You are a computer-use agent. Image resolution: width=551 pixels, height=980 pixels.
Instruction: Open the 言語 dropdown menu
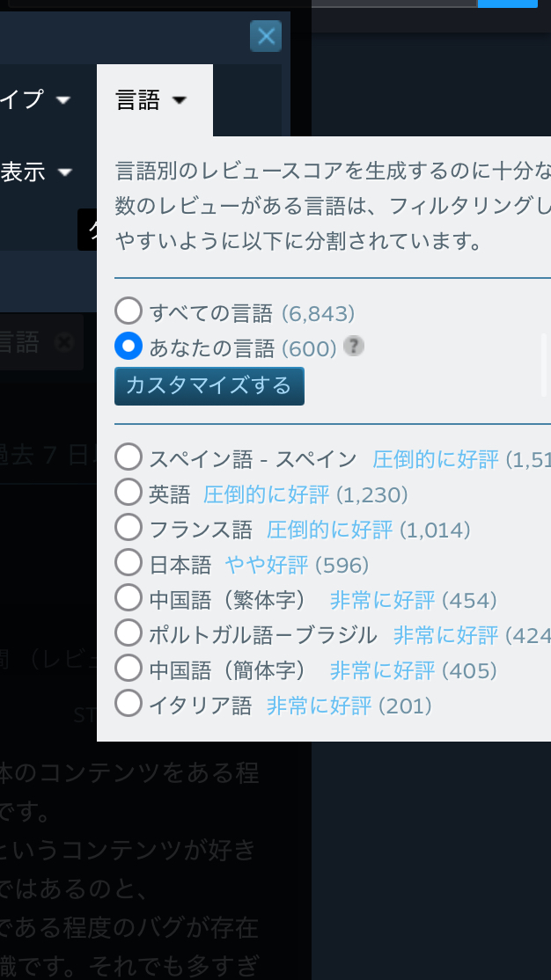154,100
